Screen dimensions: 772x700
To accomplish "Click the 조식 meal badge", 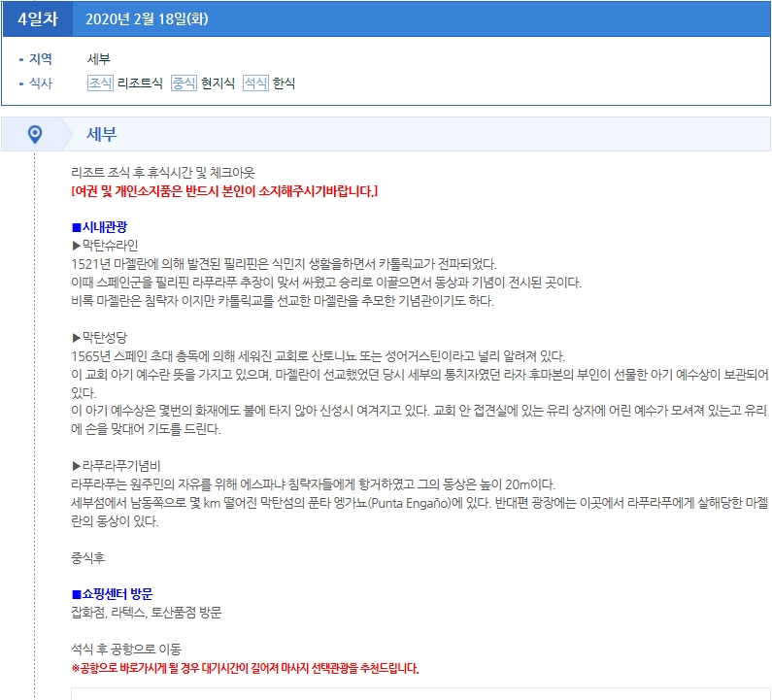I will point(100,83).
